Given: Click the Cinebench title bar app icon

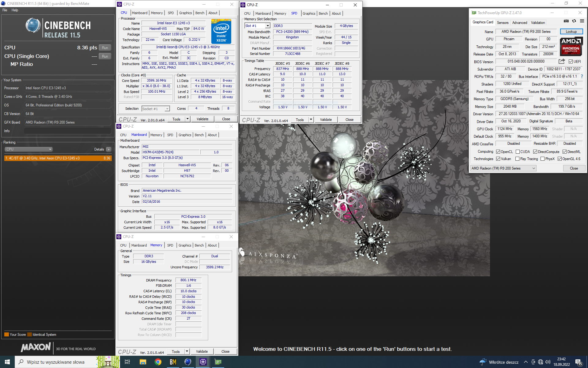Looking at the screenshot, I should [x=3, y=3].
